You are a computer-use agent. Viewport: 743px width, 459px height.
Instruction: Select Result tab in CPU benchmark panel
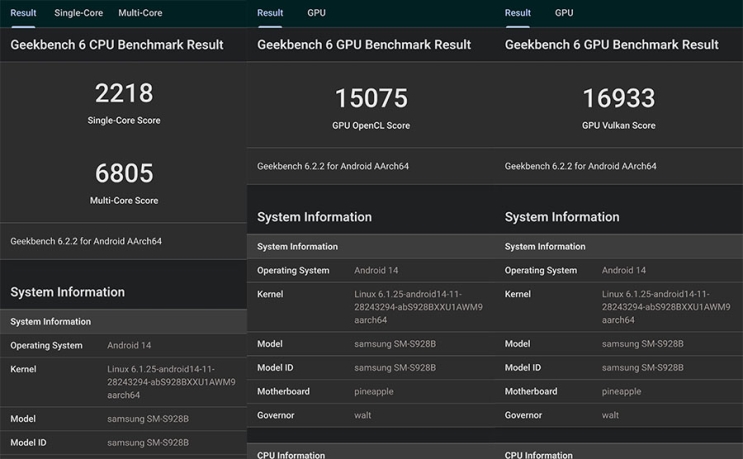pos(23,13)
